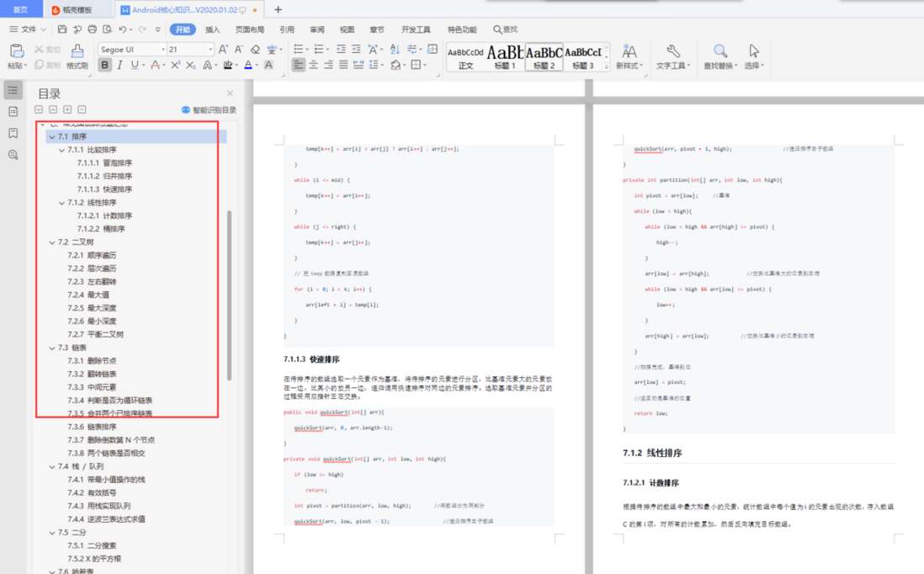The image size is (924, 574).
Task: Open the chapter navigation sidebar icon
Action: [13, 111]
